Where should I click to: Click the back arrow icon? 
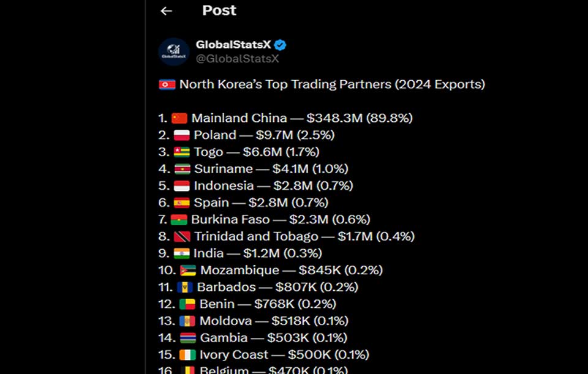[x=166, y=11]
